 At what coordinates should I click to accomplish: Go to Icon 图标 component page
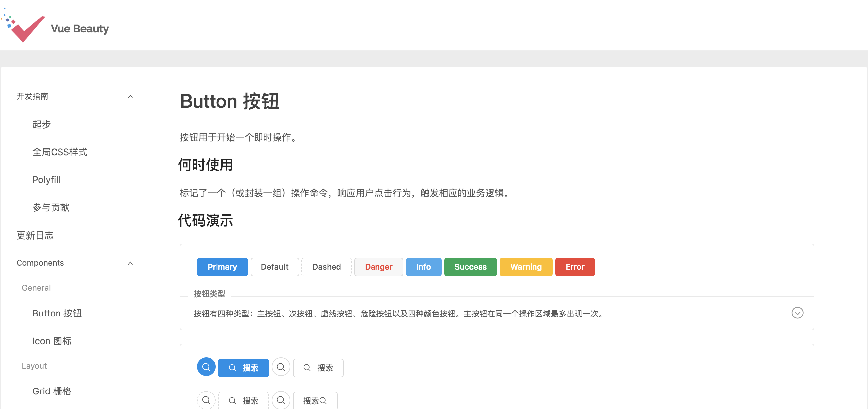click(x=52, y=341)
